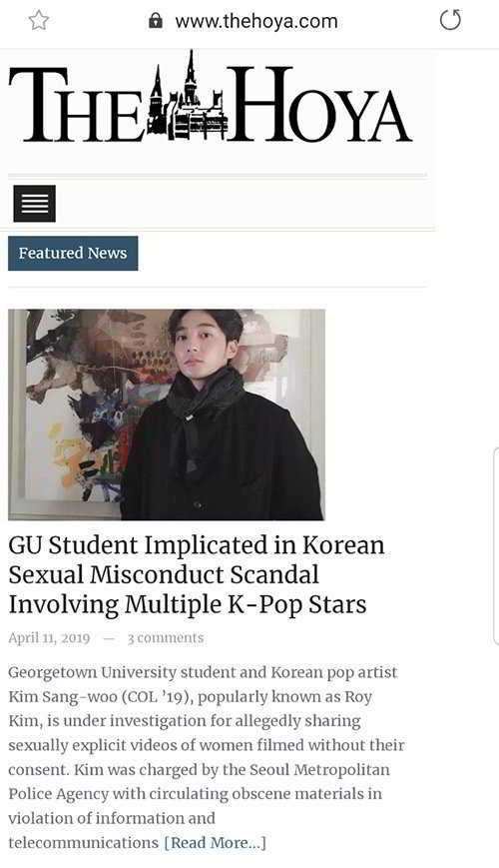Image resolution: width=499 pixels, height=868 pixels.
Task: Open the article photo thumbnail
Action: 167,415
